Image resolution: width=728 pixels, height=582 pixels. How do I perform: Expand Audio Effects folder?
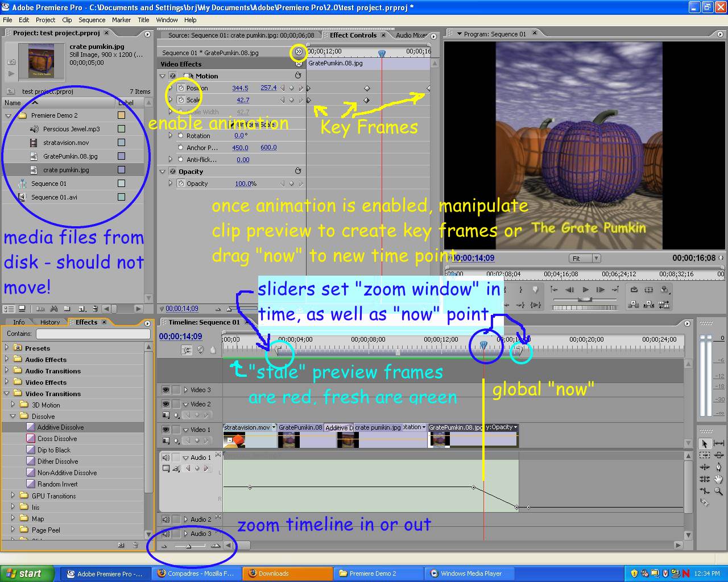[x=7, y=359]
